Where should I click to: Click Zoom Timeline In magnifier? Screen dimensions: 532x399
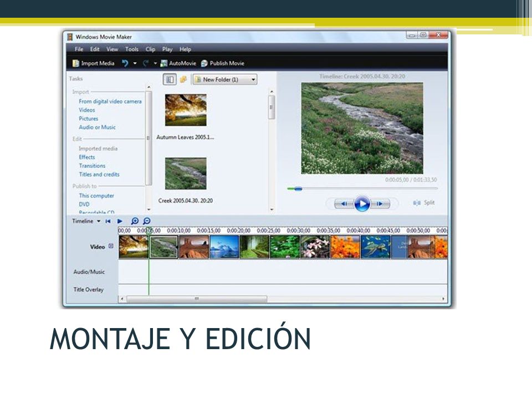(135, 221)
